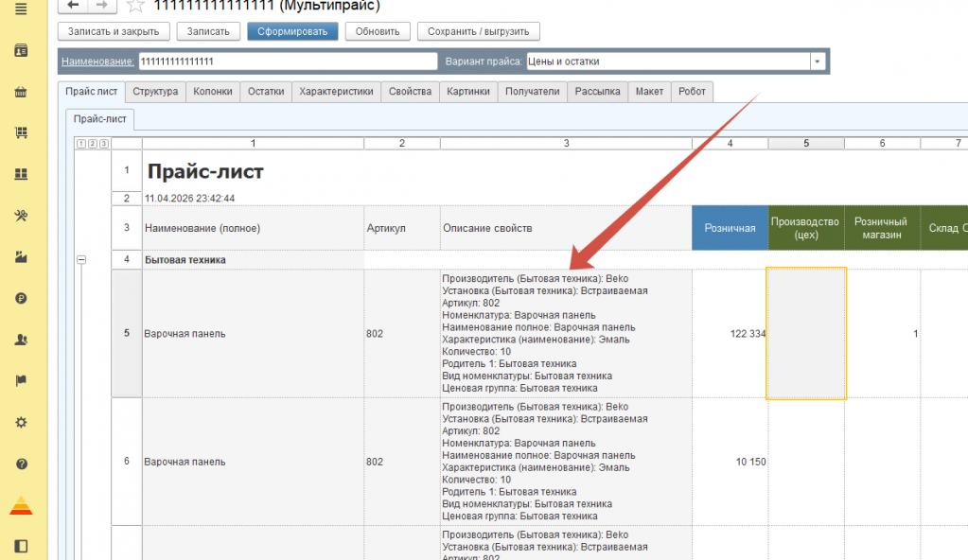The image size is (968, 560).
Task: Switch to the Характеристики tab
Action: coord(337,92)
